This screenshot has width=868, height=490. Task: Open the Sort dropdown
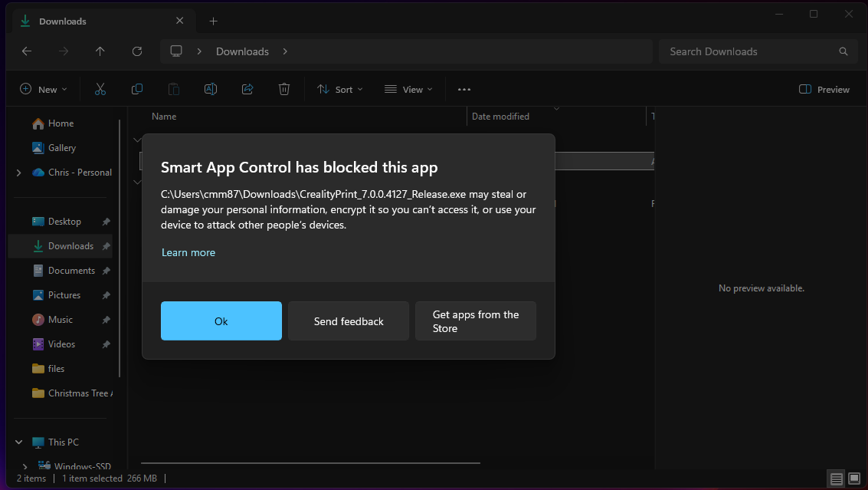pyautogui.click(x=340, y=89)
